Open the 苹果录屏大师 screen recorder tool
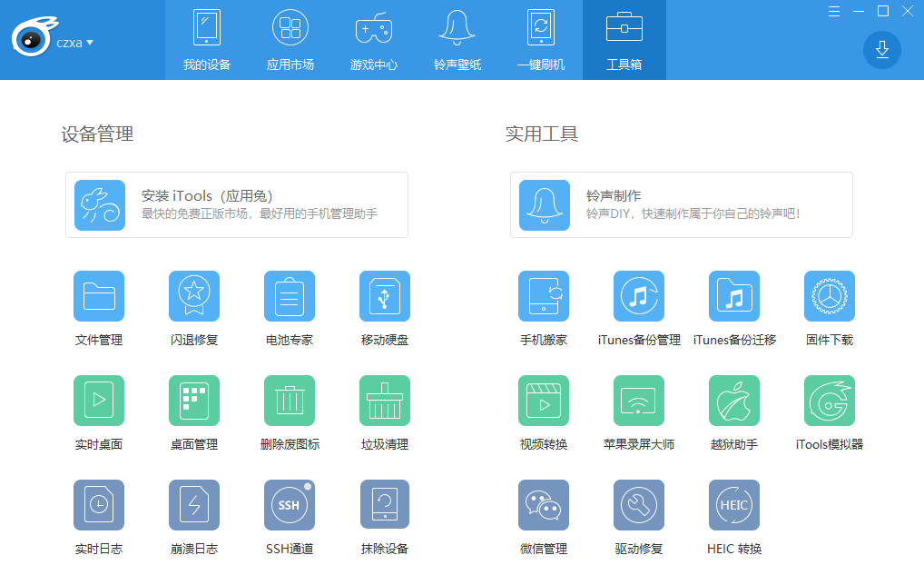The image size is (924, 575). (x=639, y=401)
